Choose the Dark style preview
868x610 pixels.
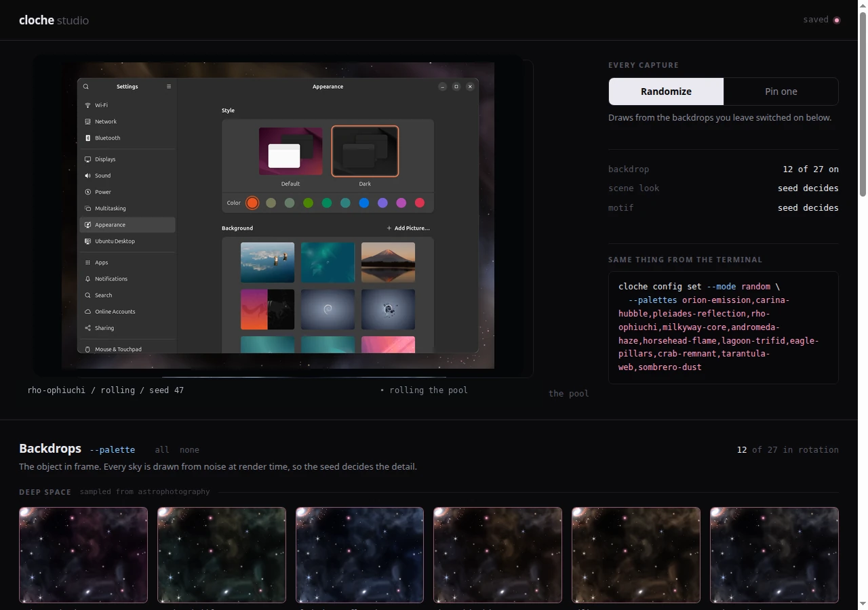click(365, 151)
